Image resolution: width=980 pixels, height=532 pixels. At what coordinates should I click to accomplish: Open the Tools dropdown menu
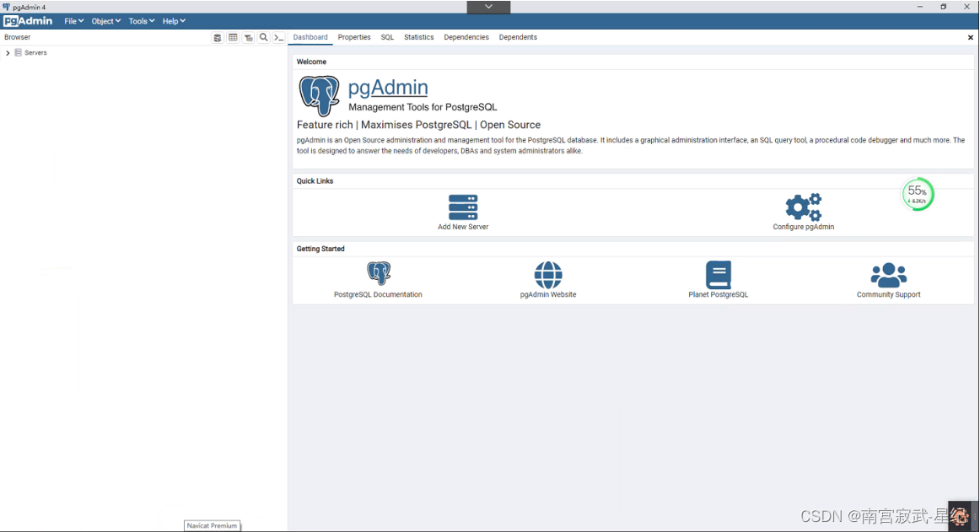(x=141, y=21)
